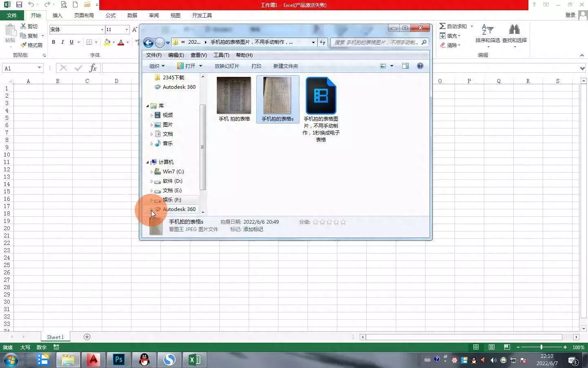588x368 pixels.
Task: Switch to Page Layout view in status bar
Action: [491, 347]
